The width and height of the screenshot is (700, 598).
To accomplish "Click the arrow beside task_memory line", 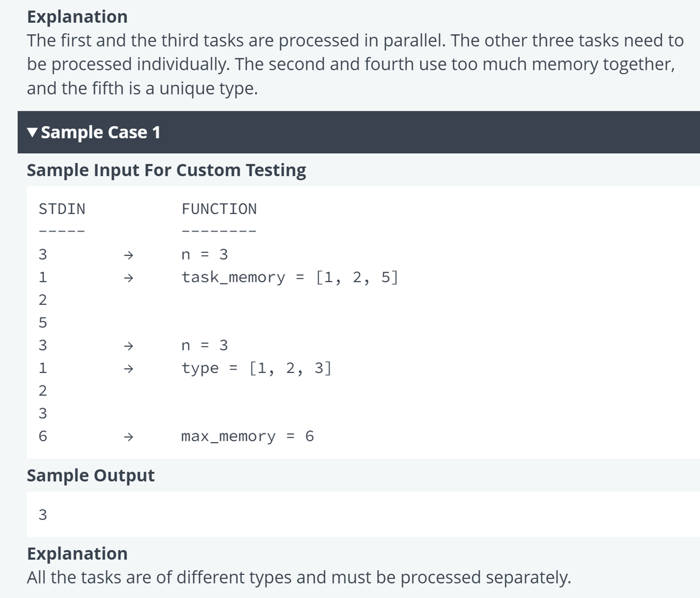I will tap(128, 278).
